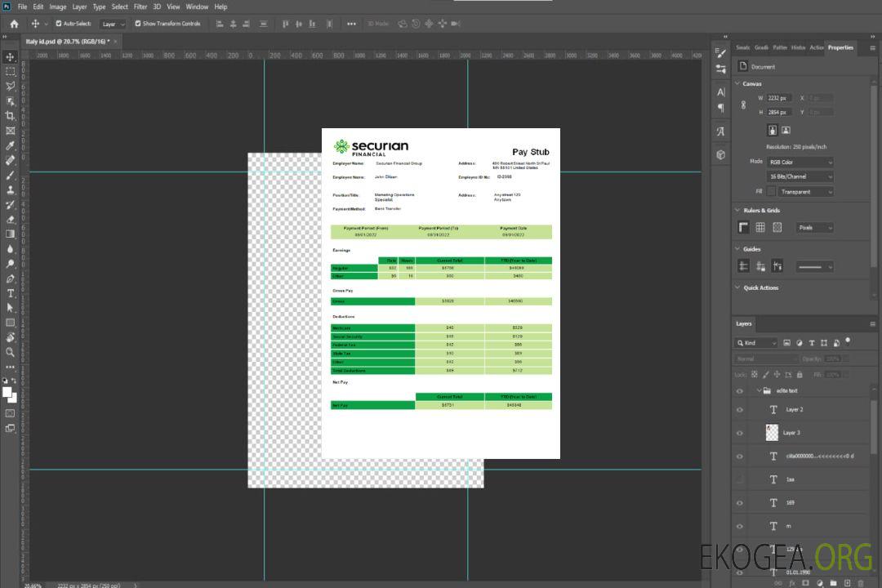Open the 3D panel cube icon
The height and width of the screenshot is (588, 882).
721,154
